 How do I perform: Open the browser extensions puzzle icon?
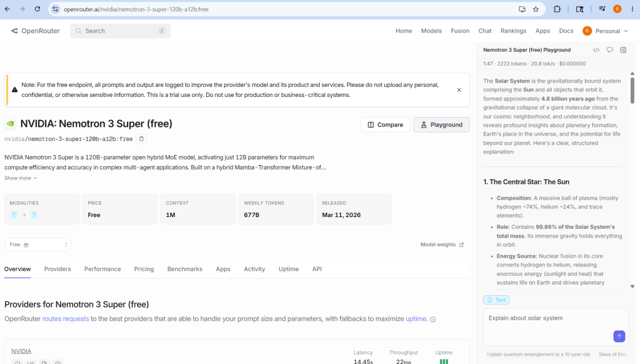pos(557,9)
